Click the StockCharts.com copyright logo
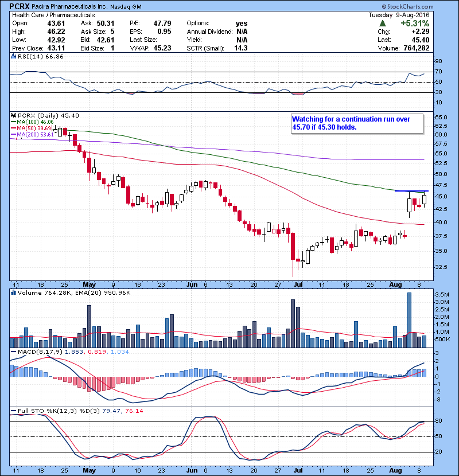Image resolution: width=459 pixels, height=476 pixels. point(407,6)
